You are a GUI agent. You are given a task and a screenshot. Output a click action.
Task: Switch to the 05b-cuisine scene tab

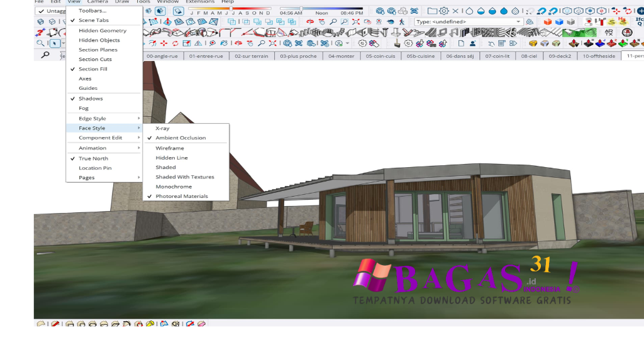421,56
